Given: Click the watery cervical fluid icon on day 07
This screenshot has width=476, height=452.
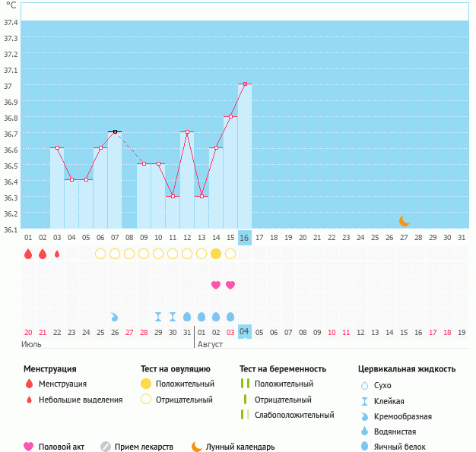Looking at the screenshot, I should coord(115,317).
